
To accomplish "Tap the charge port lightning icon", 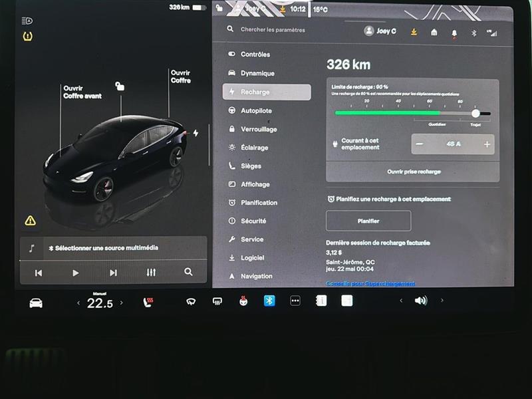I will coord(196,133).
